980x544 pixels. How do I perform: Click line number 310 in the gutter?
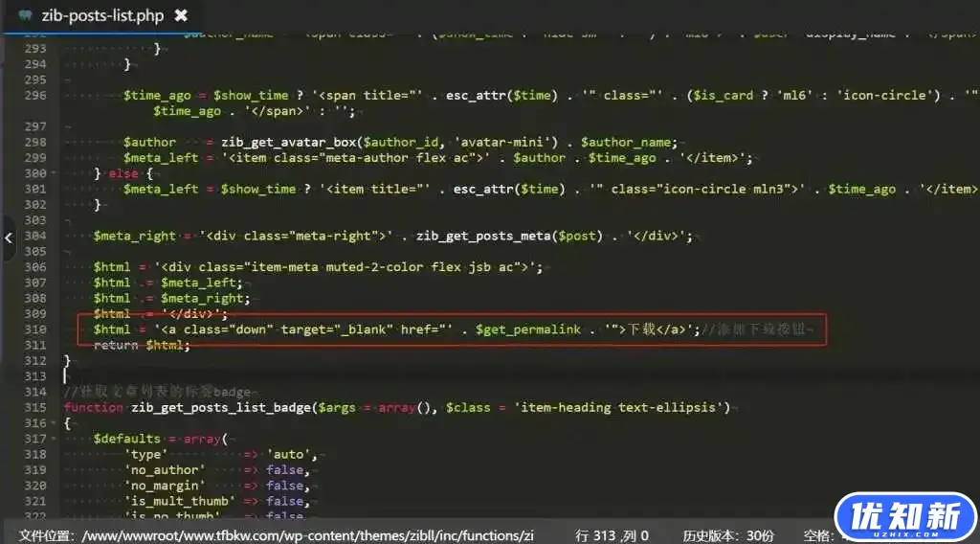(x=34, y=329)
